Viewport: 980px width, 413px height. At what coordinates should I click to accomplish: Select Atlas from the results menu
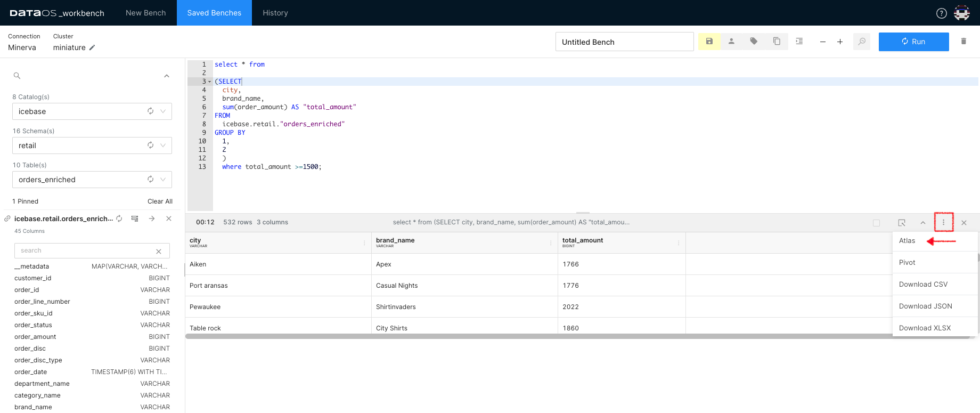[935, 241]
